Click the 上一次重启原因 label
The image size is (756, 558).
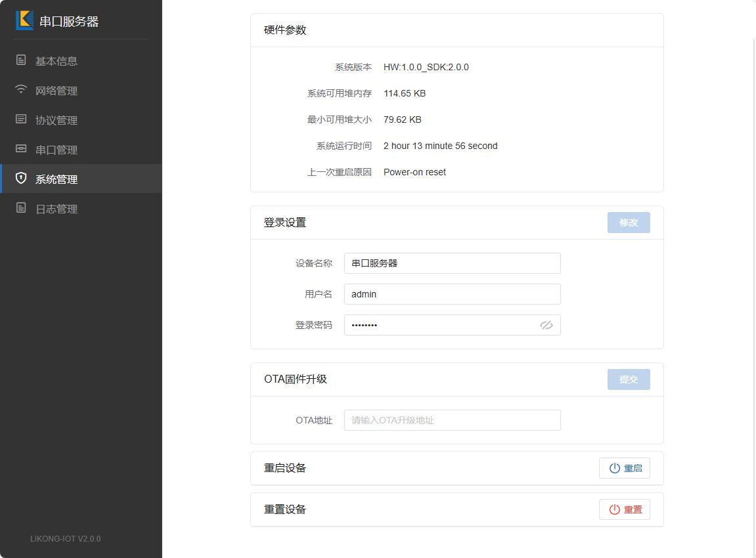340,172
